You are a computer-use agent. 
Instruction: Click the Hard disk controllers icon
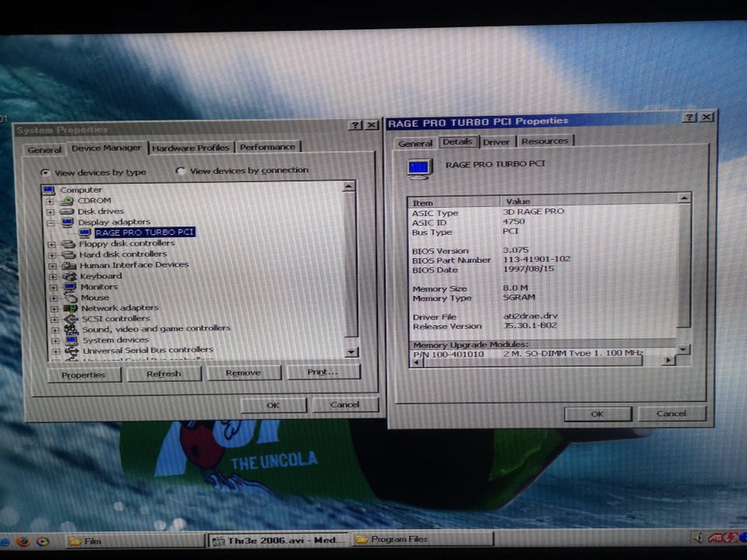tap(69, 255)
